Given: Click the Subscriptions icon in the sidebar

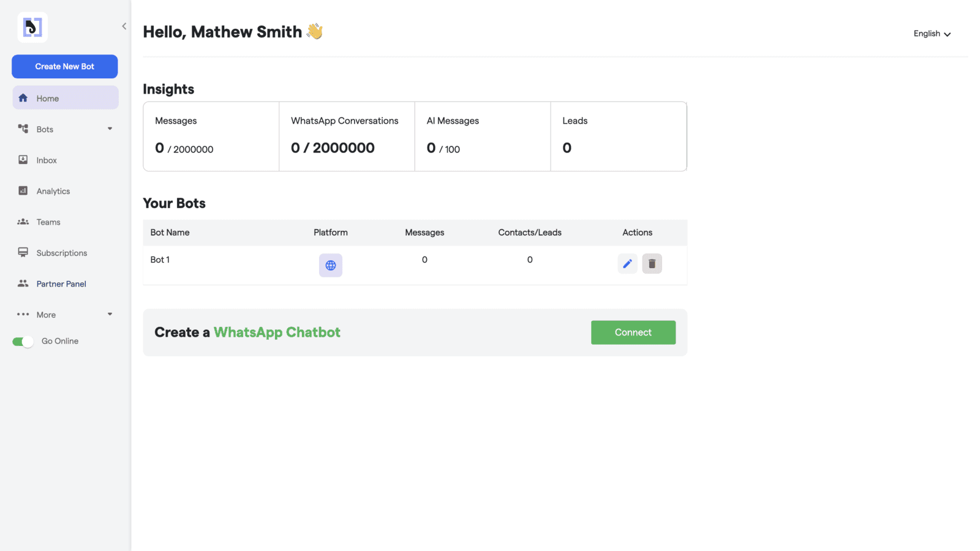Looking at the screenshot, I should point(23,252).
